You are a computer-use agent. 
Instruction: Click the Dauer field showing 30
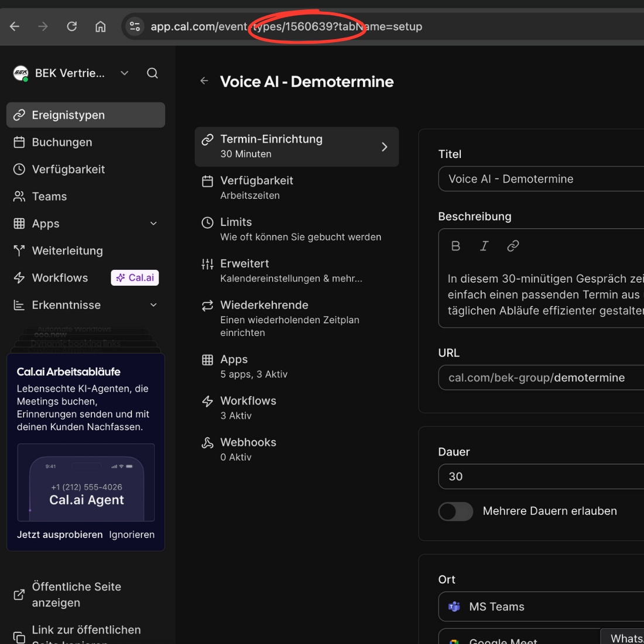(x=541, y=477)
